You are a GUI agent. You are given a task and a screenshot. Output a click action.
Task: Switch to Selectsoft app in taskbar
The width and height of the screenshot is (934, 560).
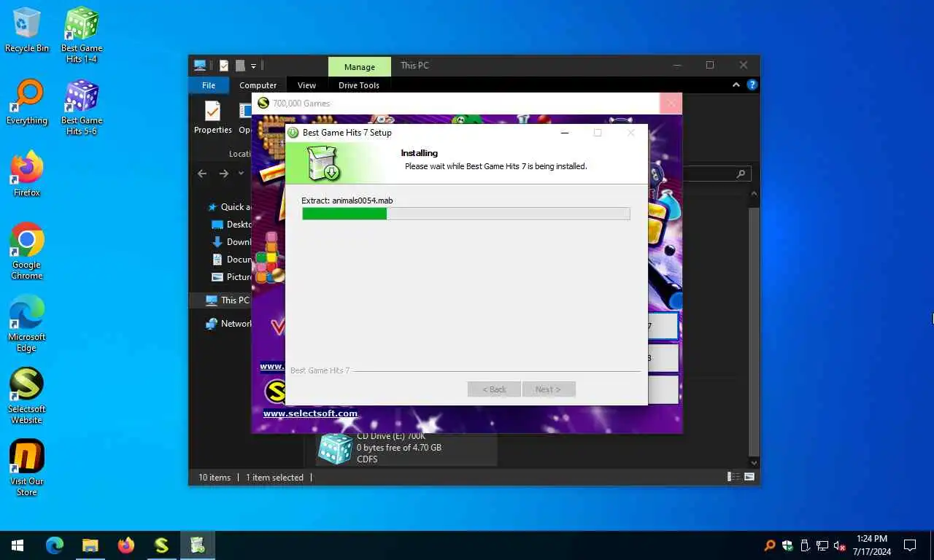(161, 545)
